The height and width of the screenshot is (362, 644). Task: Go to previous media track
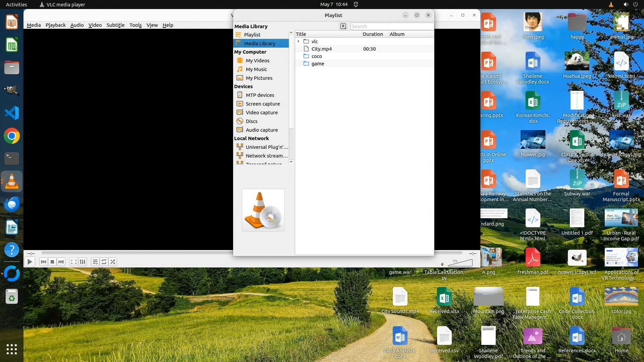[43, 262]
